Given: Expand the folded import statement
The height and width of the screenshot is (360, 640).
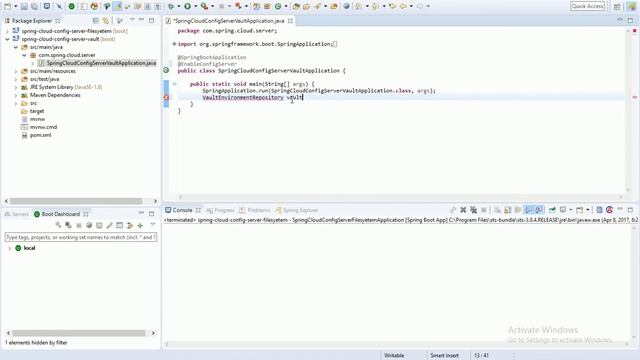Looking at the screenshot, I should click(174, 44).
